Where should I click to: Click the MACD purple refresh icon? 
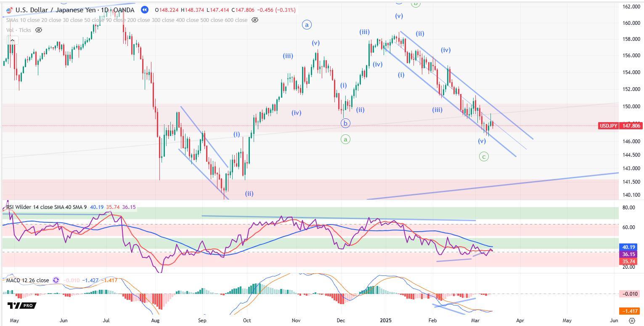(56, 281)
